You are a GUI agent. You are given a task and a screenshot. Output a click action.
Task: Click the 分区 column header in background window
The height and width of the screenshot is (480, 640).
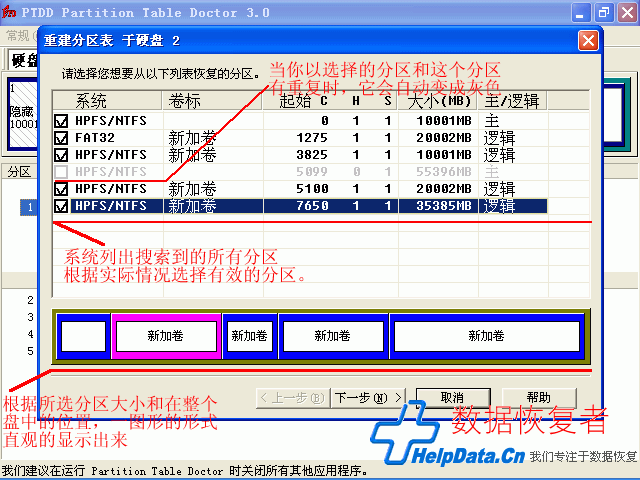(x=20, y=172)
